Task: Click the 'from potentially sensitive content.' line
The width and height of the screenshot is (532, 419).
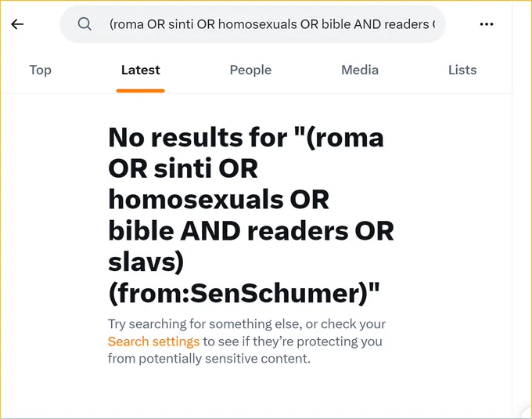Action: [x=209, y=359]
